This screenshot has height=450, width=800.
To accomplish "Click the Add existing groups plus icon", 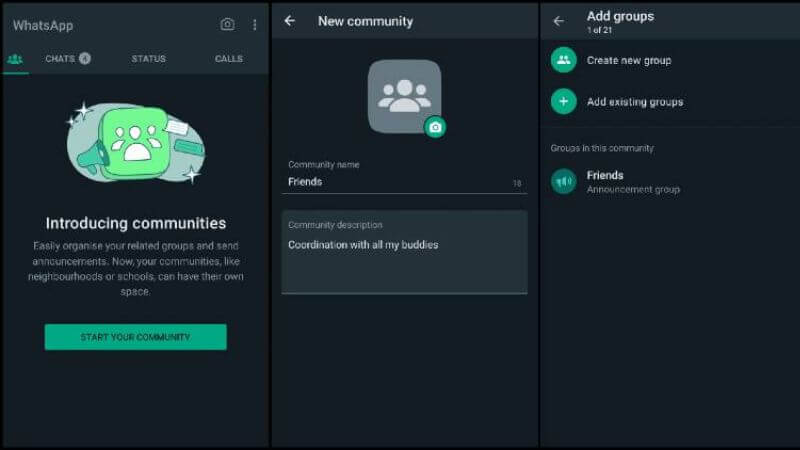I will [563, 102].
